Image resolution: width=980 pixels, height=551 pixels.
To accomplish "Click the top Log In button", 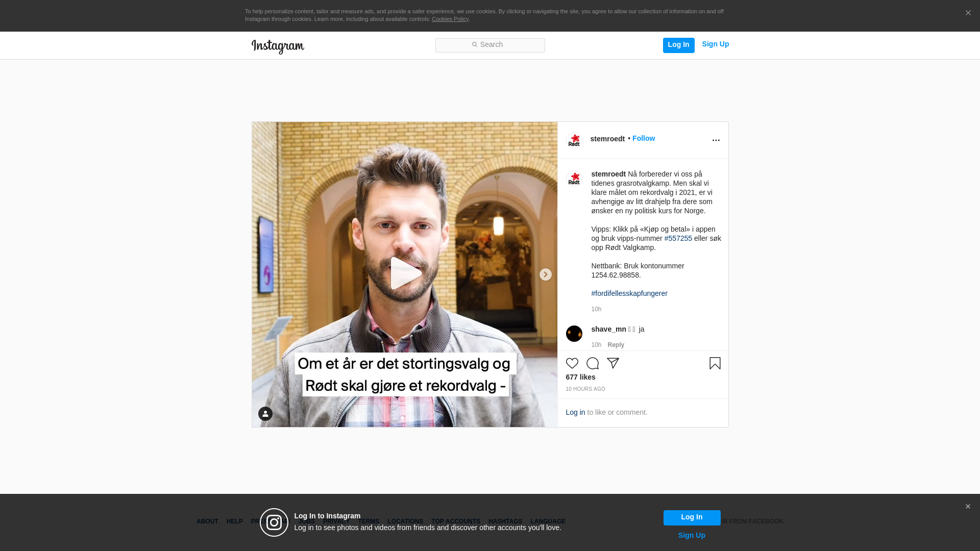I will [679, 45].
